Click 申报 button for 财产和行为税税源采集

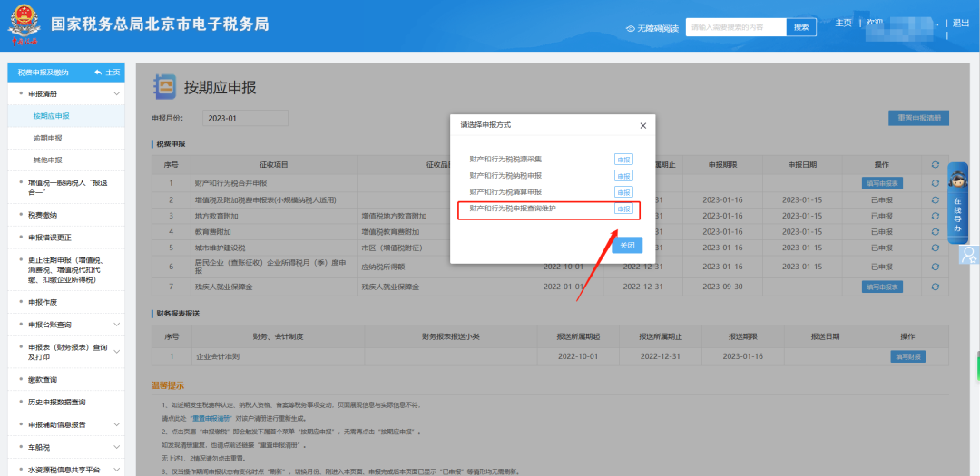[x=623, y=160]
